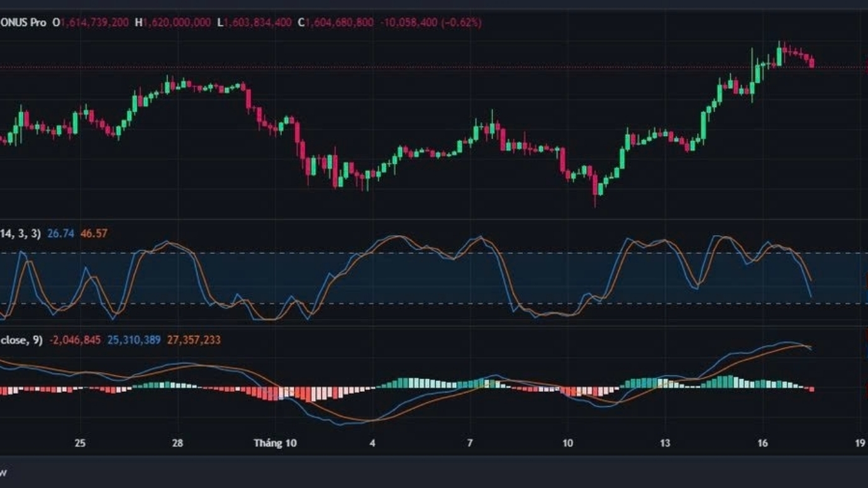The image size is (868, 488).
Task: Click the blue Stochastic value 26.74
Action: [60, 234]
